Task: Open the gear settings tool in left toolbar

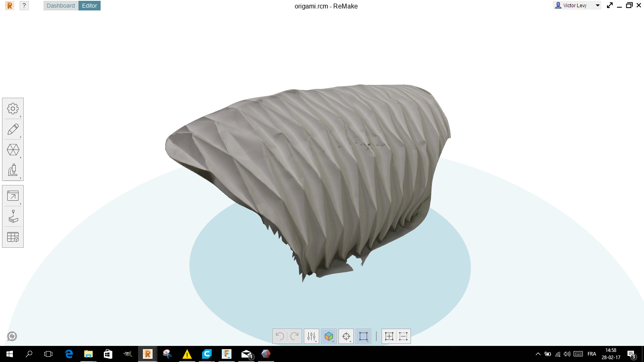Action: 13,109
